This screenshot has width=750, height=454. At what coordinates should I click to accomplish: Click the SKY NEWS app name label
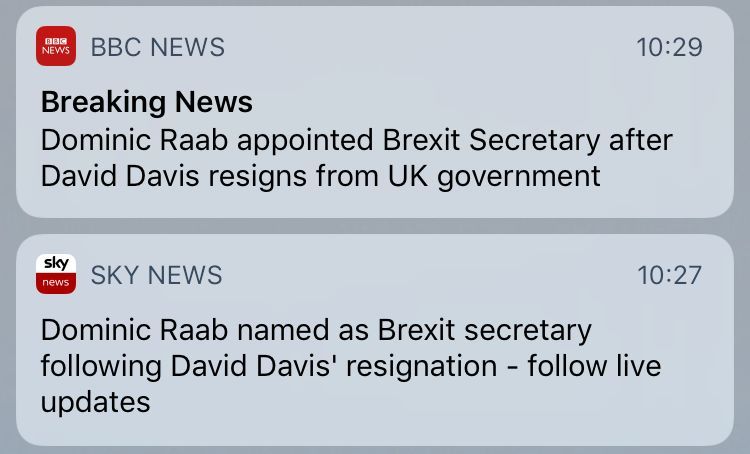pyautogui.click(x=156, y=274)
